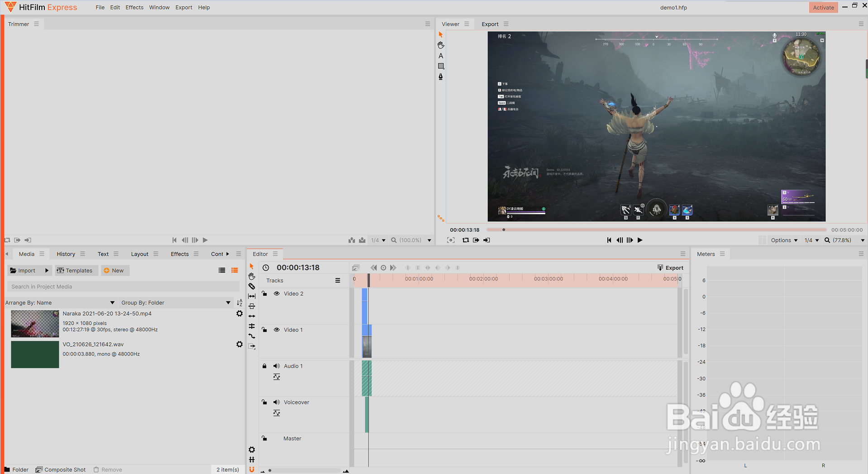Select the Roll Edit tool in Editor

point(252,326)
